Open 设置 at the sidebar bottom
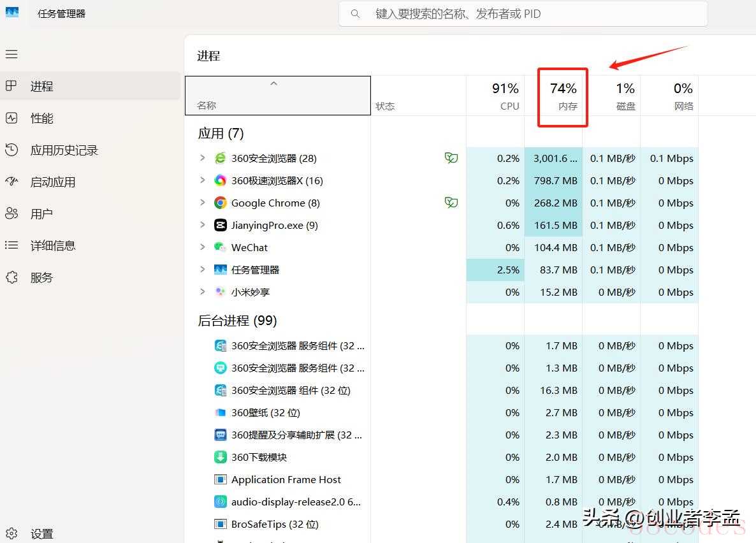The height and width of the screenshot is (543, 756). (91, 533)
